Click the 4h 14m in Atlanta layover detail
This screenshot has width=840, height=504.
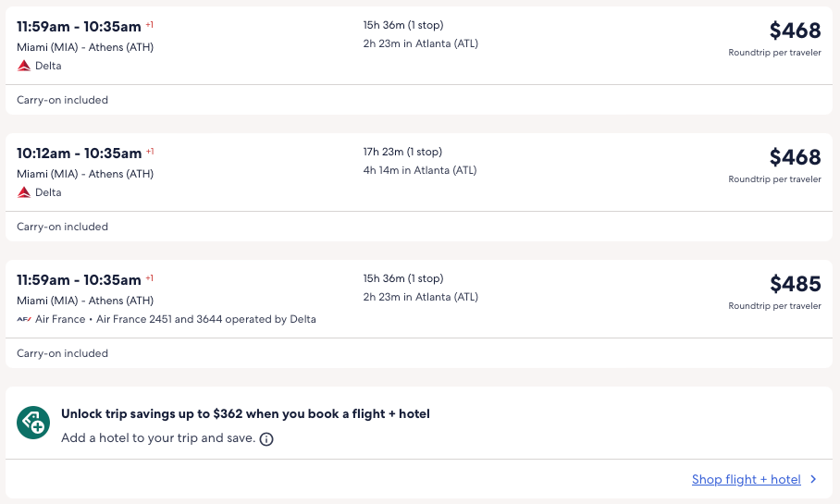420,170
